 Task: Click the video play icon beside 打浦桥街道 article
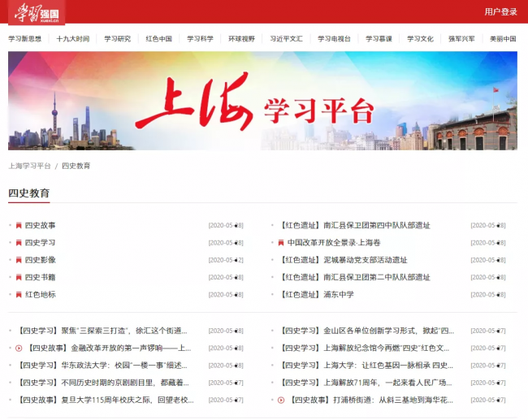281,400
